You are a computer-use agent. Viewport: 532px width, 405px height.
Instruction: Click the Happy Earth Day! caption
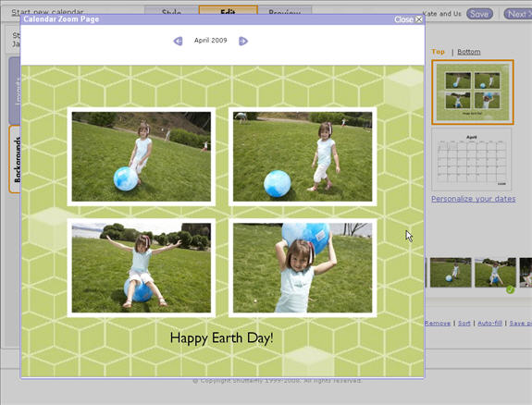pyautogui.click(x=221, y=338)
